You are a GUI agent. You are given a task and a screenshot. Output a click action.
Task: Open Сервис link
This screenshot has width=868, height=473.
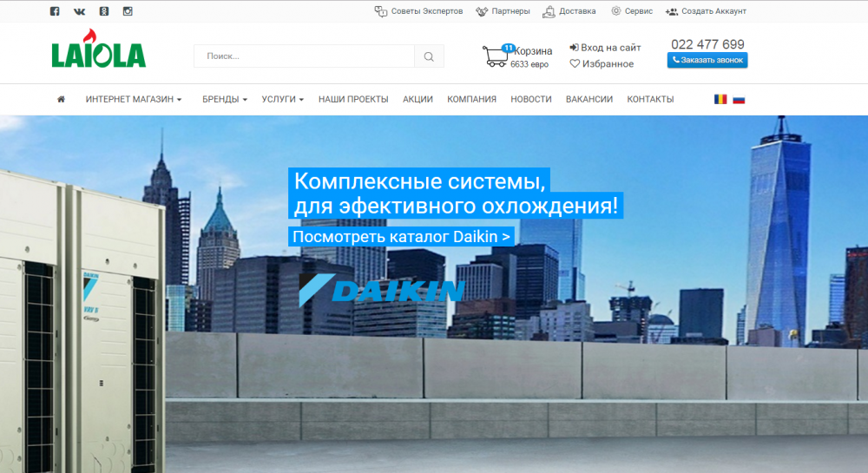point(638,11)
